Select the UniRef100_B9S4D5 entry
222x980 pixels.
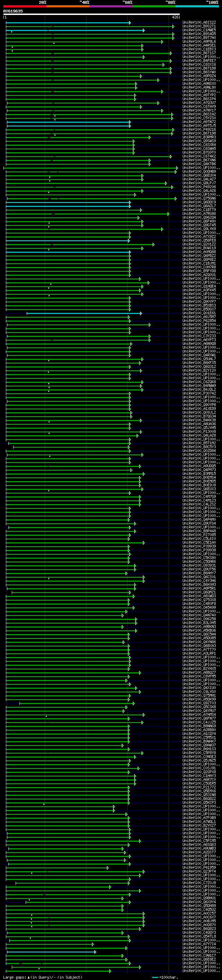click(x=199, y=34)
